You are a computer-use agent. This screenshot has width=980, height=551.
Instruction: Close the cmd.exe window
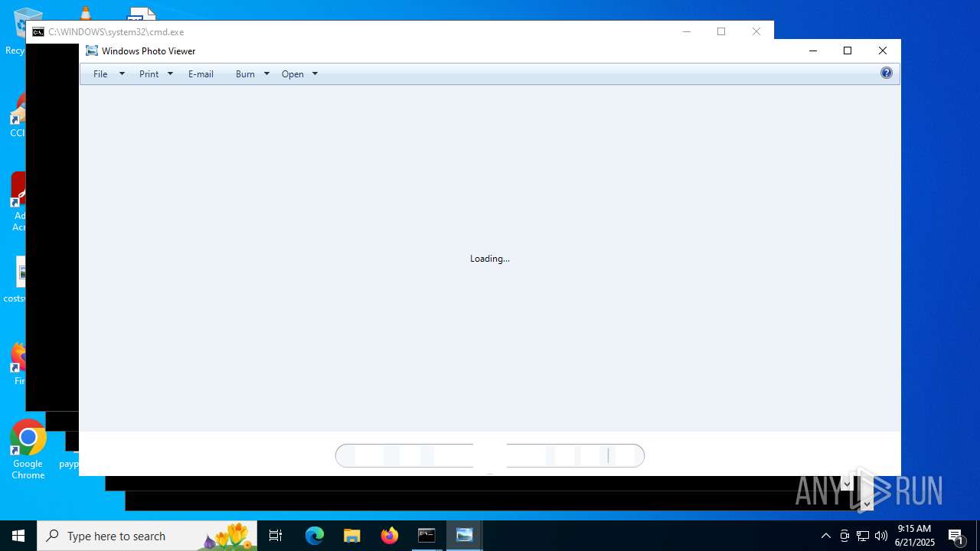[756, 31]
